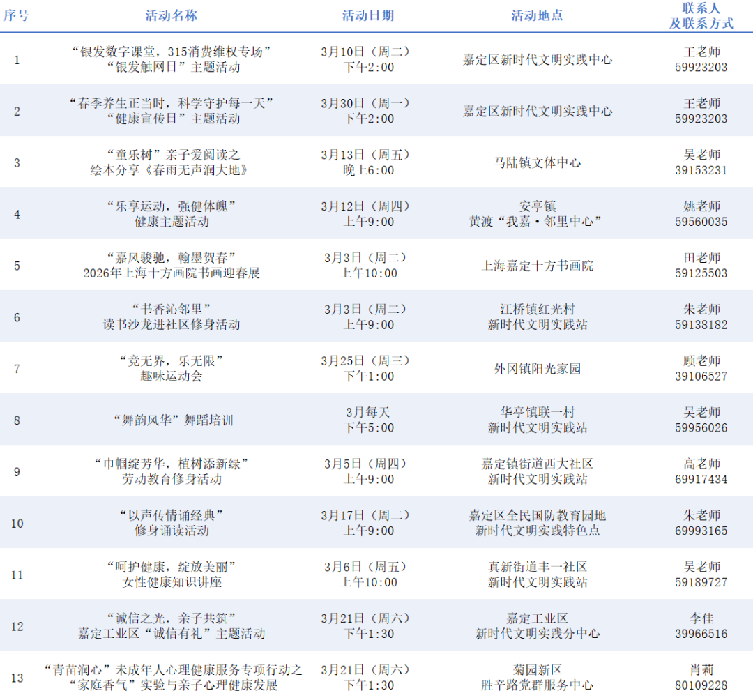Click the 活动名称 column header
This screenshot has height=700, width=753.
(x=171, y=15)
